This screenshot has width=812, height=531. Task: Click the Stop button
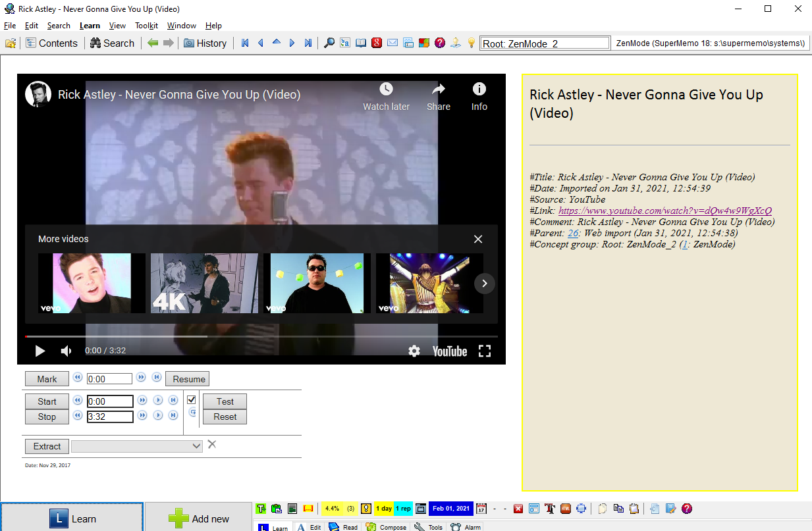click(x=47, y=417)
